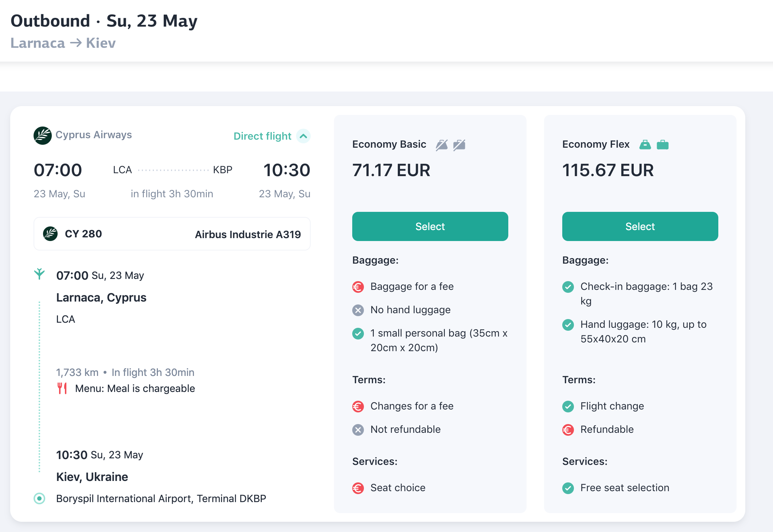The height and width of the screenshot is (532, 773).
Task: Click the 10:30 Su, 23 May arrival line
Action: pos(100,455)
